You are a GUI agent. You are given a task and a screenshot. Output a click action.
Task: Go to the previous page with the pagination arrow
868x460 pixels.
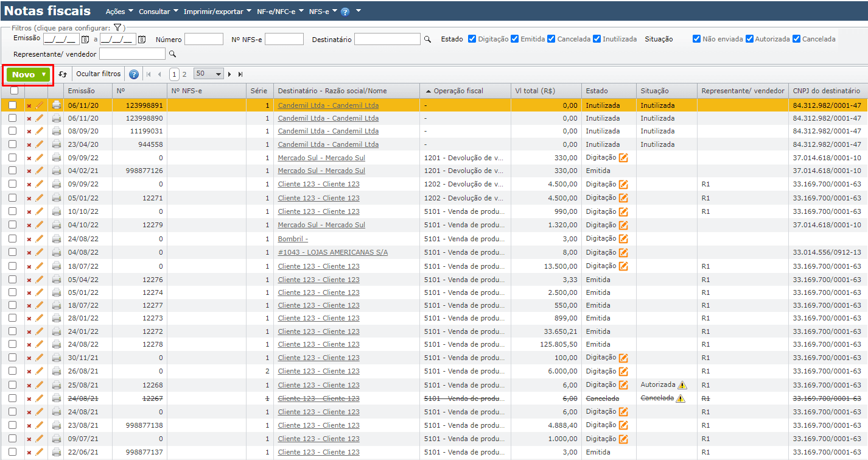[x=159, y=74]
